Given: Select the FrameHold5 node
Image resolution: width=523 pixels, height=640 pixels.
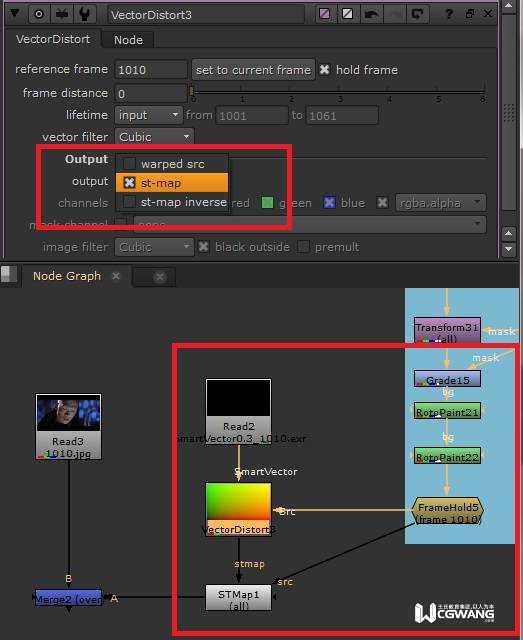Looking at the screenshot, I should 447,511.
